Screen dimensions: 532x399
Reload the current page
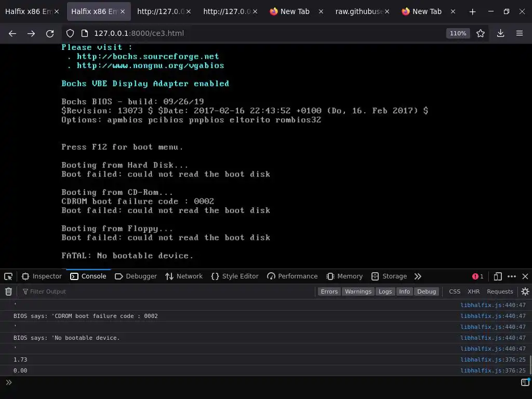(50, 33)
